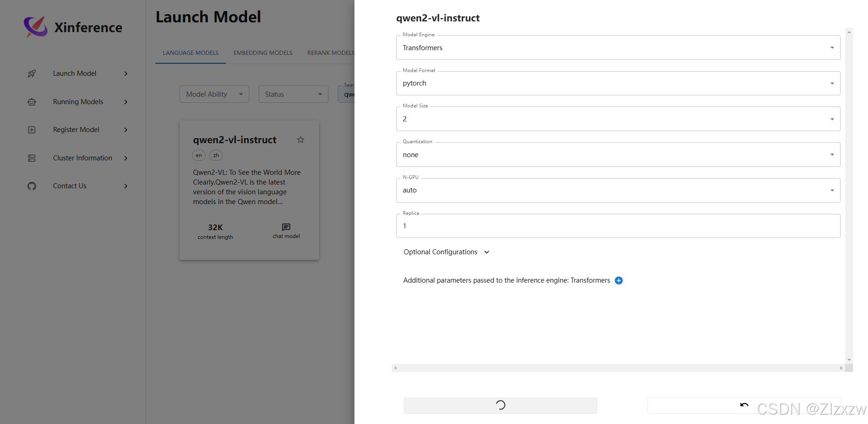Image resolution: width=868 pixels, height=424 pixels.
Task: Open Running Models in the sidebar
Action: [x=78, y=102]
